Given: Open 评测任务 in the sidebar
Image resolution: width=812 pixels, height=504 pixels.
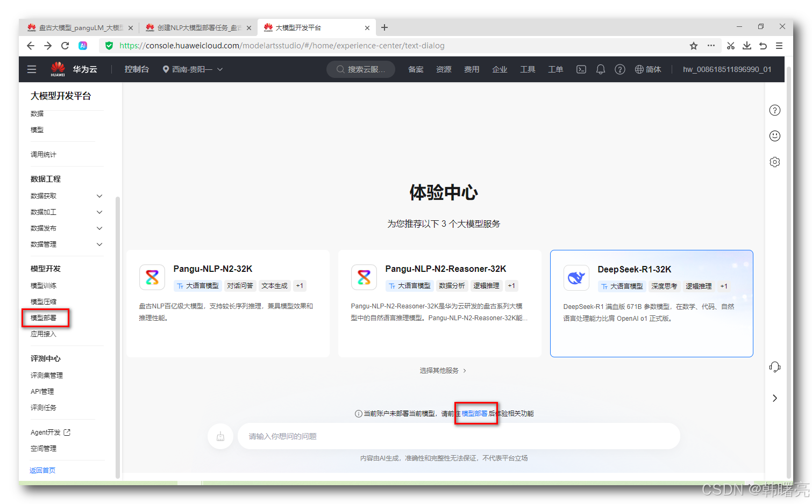Looking at the screenshot, I should tap(44, 408).
